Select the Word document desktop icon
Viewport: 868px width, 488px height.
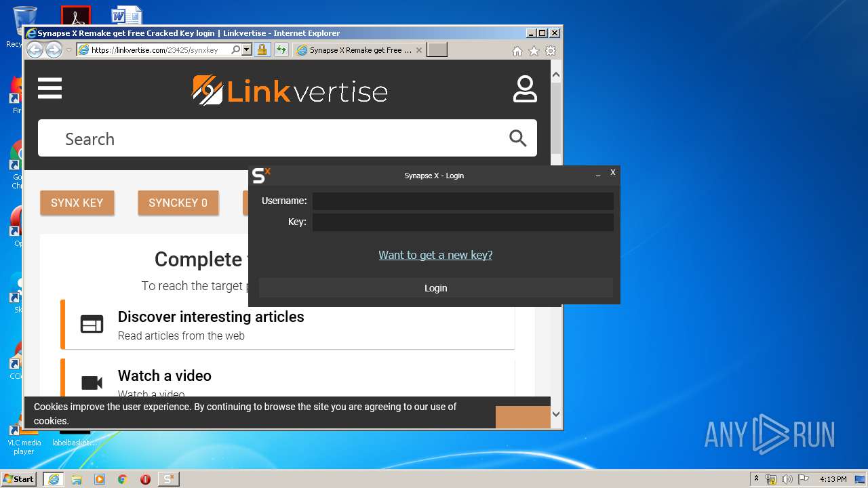[127, 16]
